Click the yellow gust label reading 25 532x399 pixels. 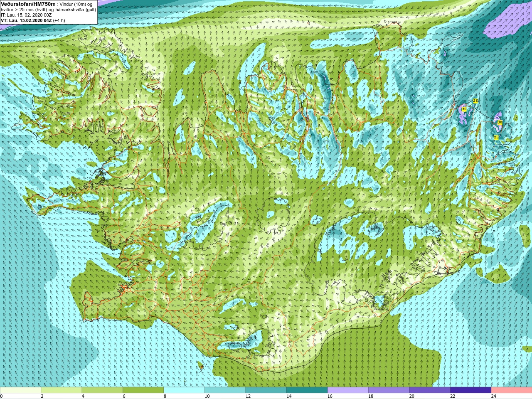[x=496, y=137]
